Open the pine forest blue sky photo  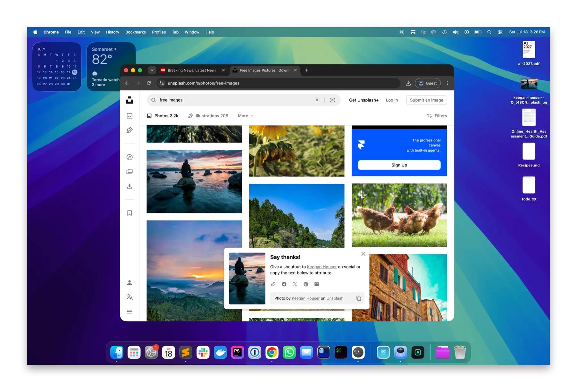(x=297, y=216)
